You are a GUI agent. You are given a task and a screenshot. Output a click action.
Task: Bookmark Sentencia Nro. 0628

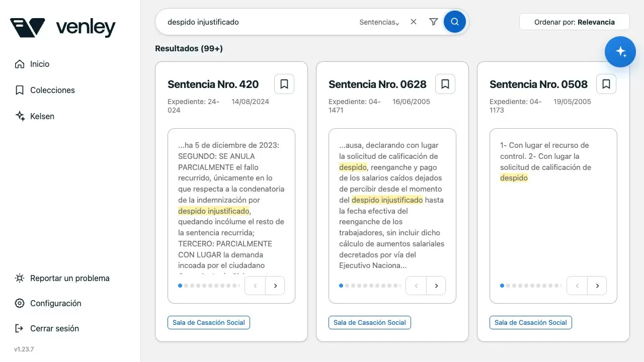pos(445,84)
